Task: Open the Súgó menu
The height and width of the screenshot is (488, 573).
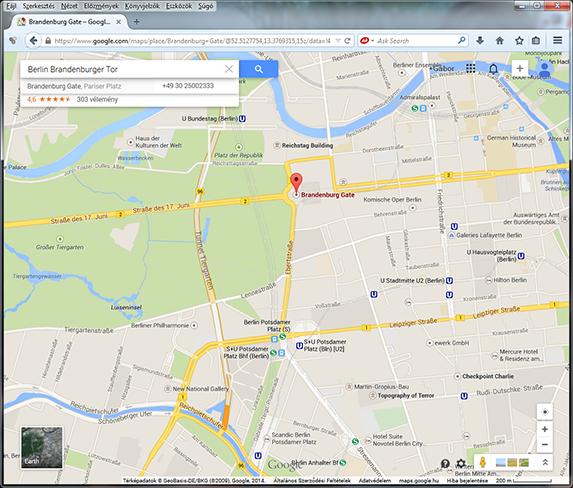Action: (x=206, y=6)
